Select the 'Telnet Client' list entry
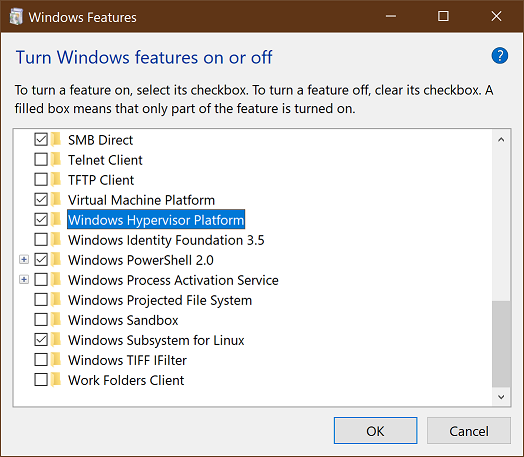The image size is (524, 457). (x=105, y=160)
